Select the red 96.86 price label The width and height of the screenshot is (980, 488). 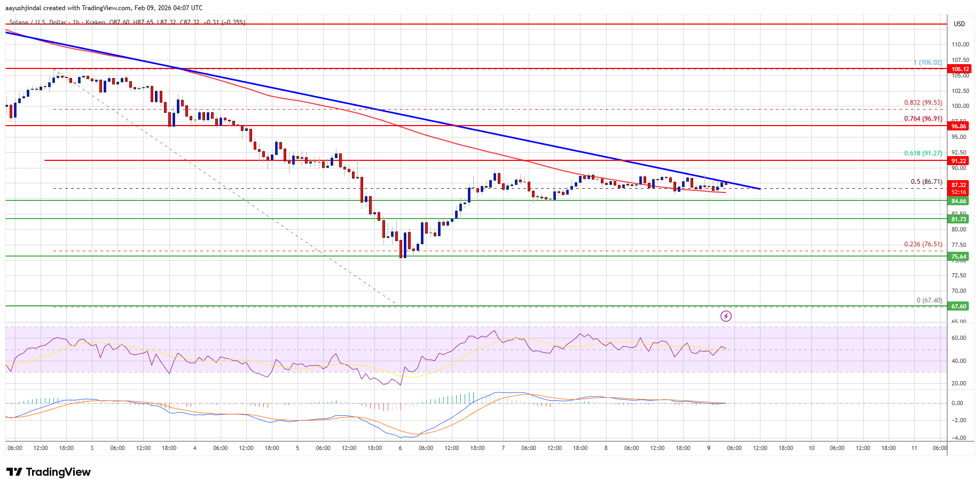tap(959, 126)
